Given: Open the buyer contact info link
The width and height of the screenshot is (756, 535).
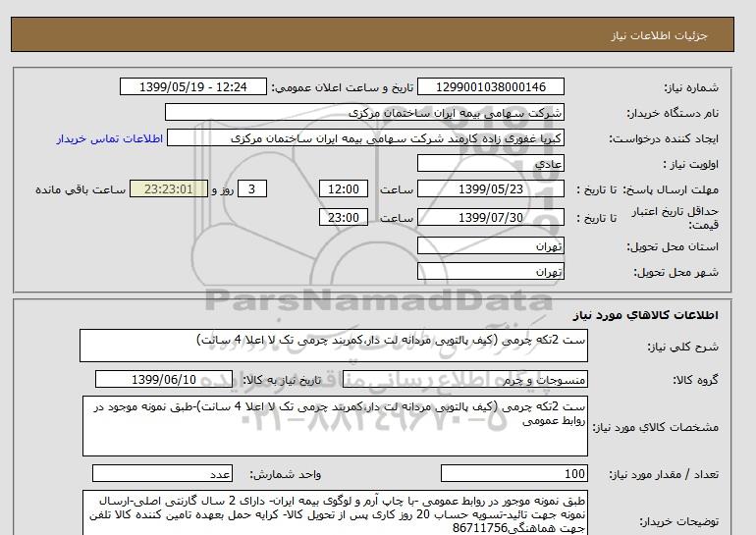Looking at the screenshot, I should (x=110, y=138).
